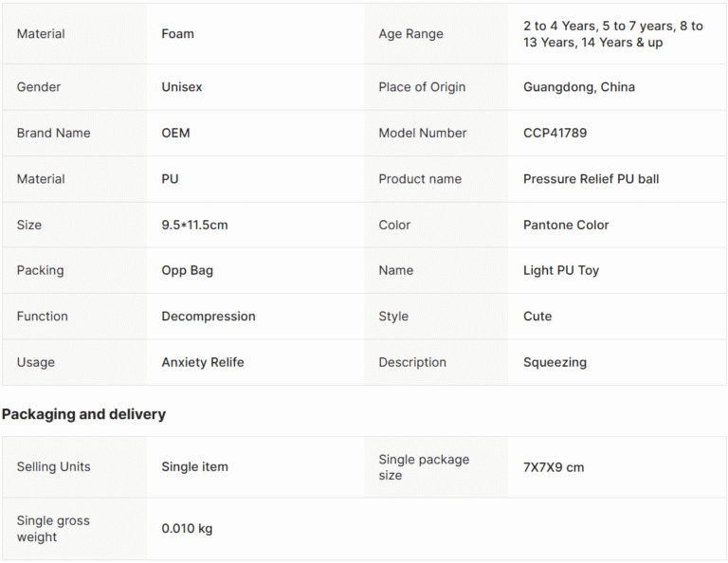Select the Age Range label cell
This screenshot has width=728, height=563.
coord(410,34)
